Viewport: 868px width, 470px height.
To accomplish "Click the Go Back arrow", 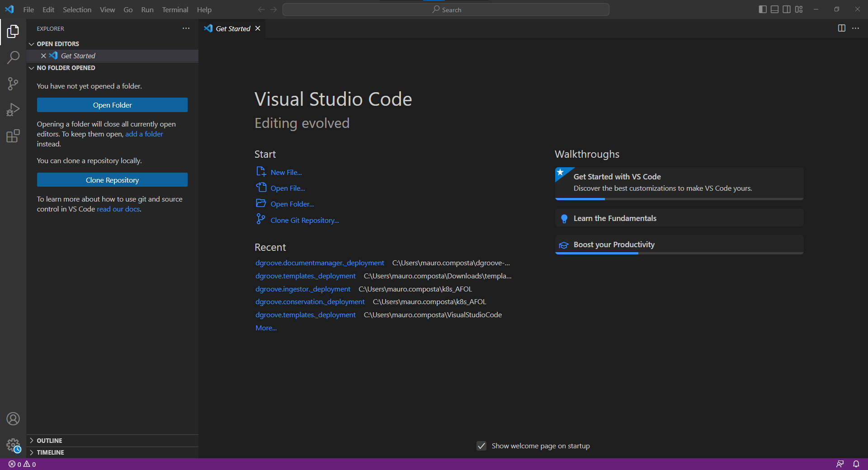I will click(x=261, y=9).
